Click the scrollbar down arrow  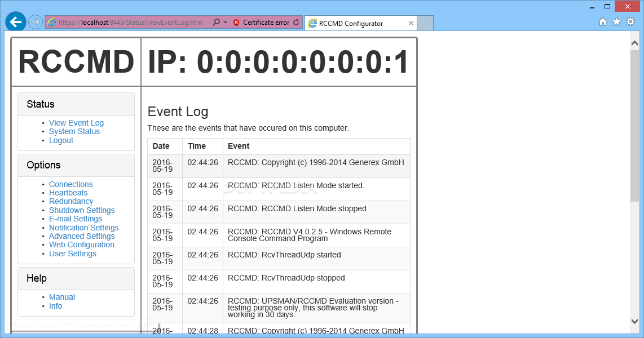[x=634, y=321]
